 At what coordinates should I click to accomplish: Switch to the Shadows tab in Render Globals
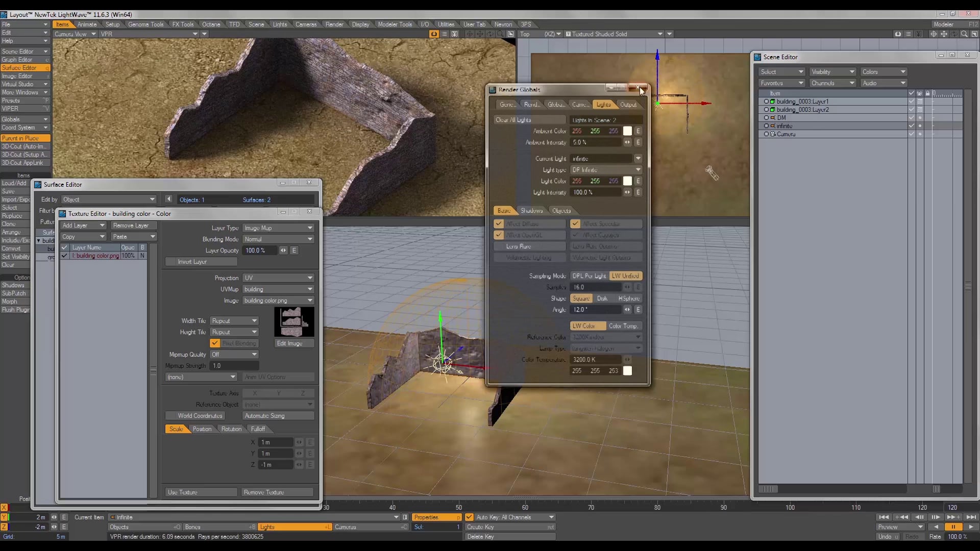531,210
